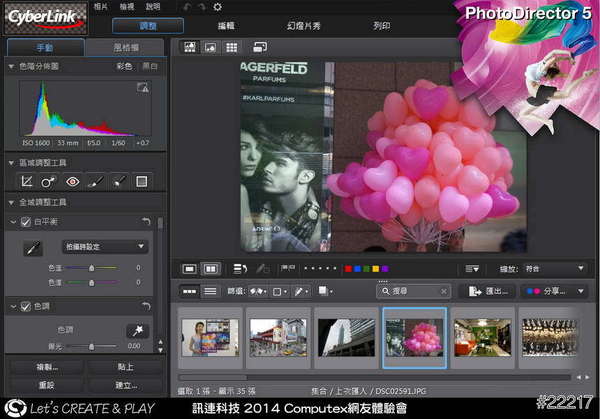The width and height of the screenshot is (600, 419).
Task: Select the crop and straighten tool
Action: 26,181
